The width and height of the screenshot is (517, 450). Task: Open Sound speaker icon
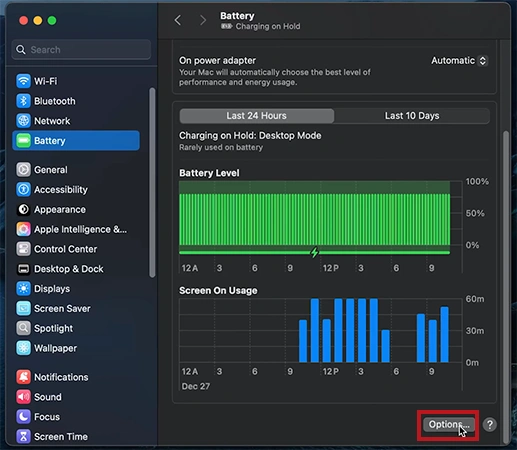coord(23,397)
